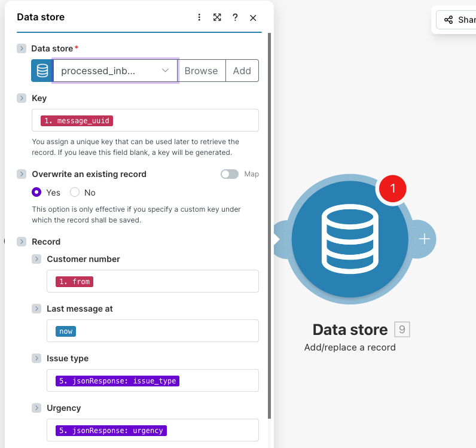Image resolution: width=476 pixels, height=448 pixels.
Task: Click the Browse button
Action: (202, 71)
